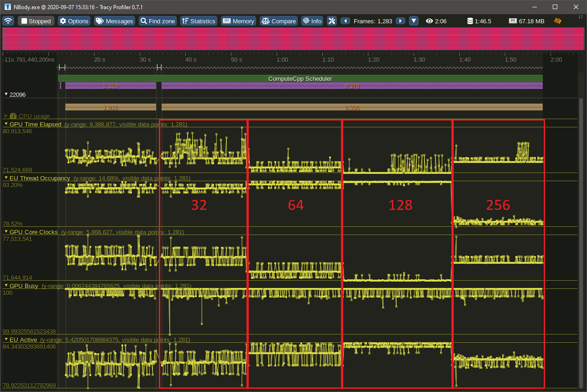Open Info via the fingerprint button
This screenshot has width=587, height=392.
pos(312,21)
